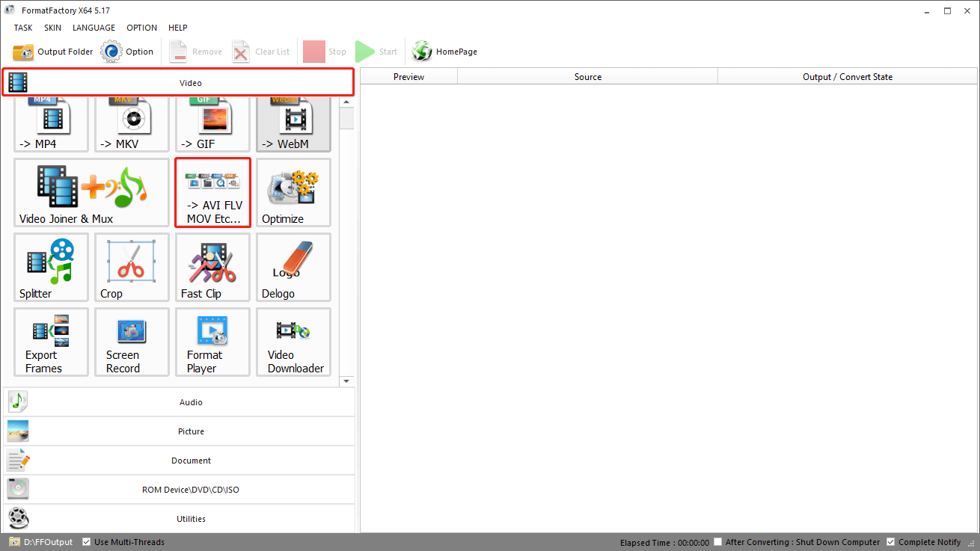
Task: Open the -> MP4 converter
Action: (x=51, y=124)
